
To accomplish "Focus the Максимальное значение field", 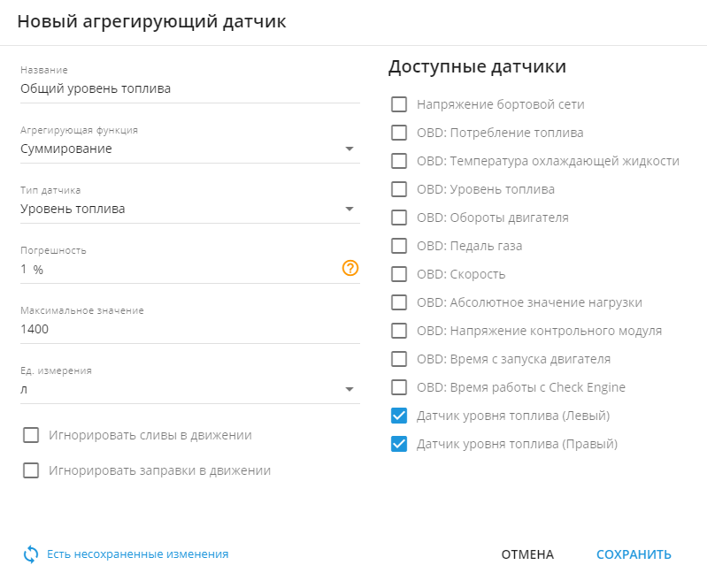I will click(189, 329).
